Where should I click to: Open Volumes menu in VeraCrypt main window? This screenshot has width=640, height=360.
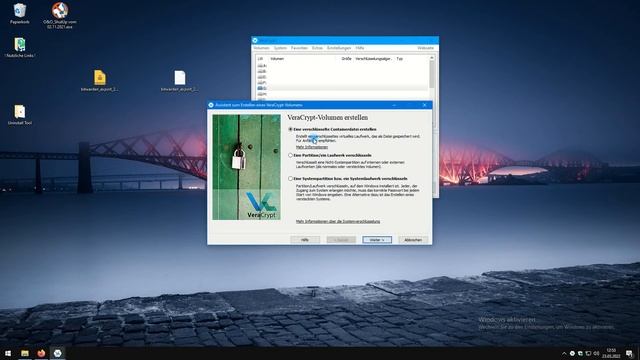(262, 48)
